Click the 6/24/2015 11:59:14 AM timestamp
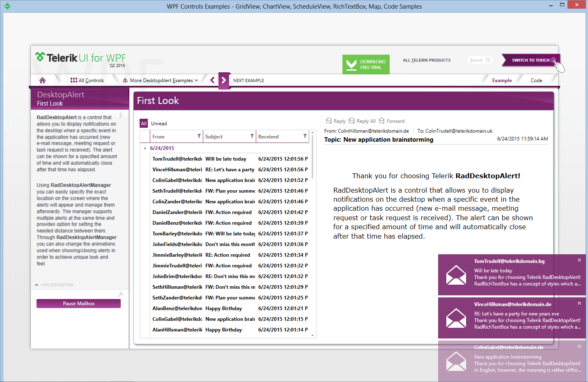588x382 pixels. (522, 139)
